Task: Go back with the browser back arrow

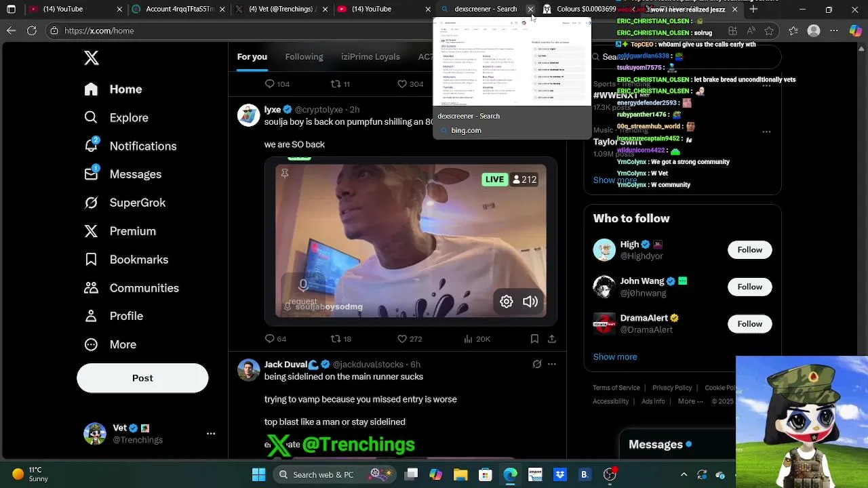Action: pos(12,30)
